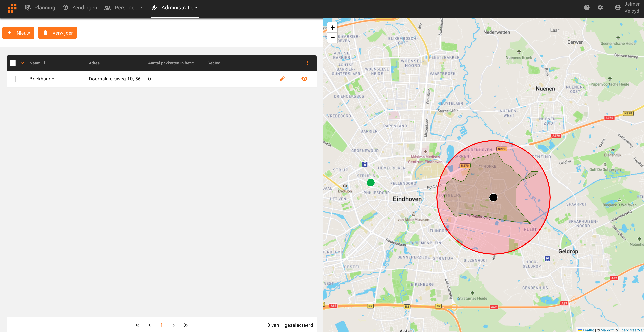Open the selection chevron beside header checkbox

(22, 63)
